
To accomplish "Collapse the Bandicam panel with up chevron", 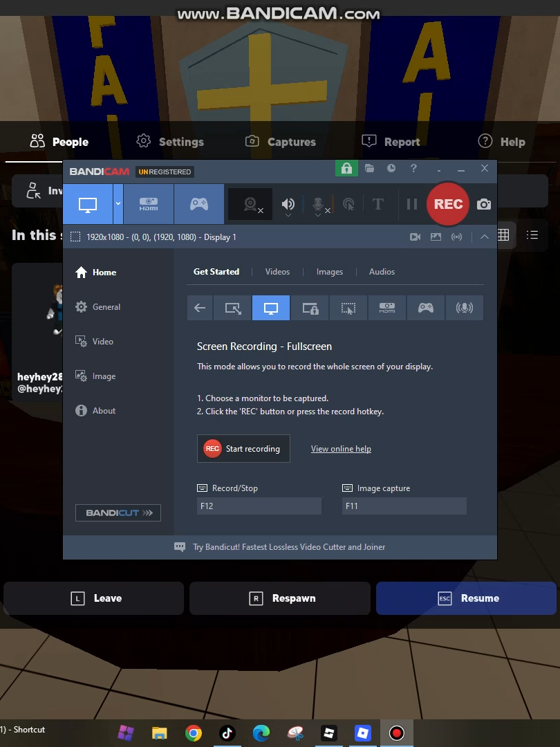I will [484, 237].
